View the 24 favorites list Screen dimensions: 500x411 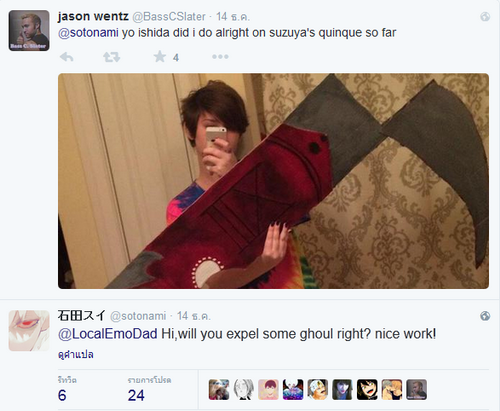pyautogui.click(x=149, y=389)
